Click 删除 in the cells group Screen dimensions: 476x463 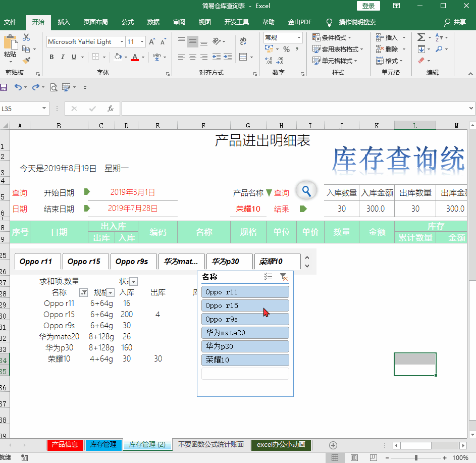click(x=391, y=49)
